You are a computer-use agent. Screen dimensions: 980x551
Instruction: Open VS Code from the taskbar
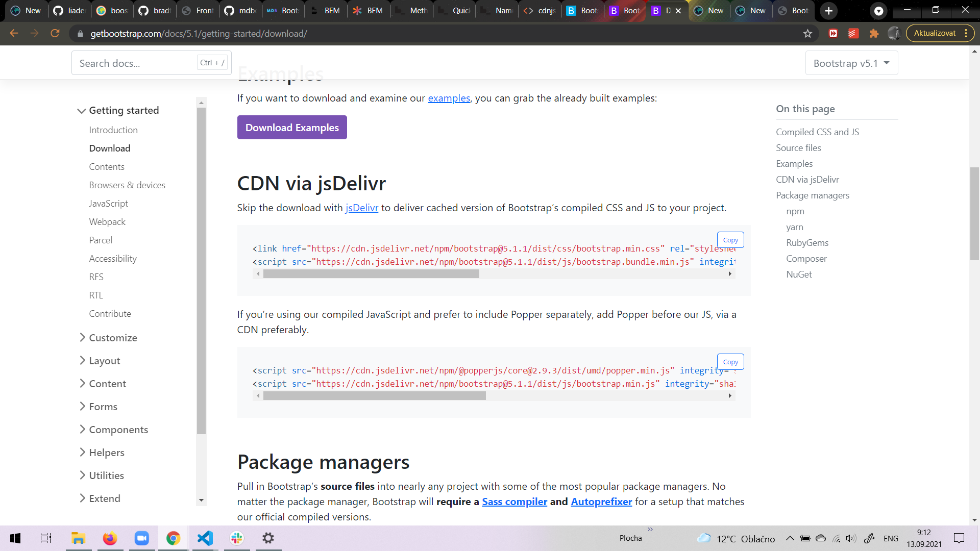pyautogui.click(x=205, y=538)
